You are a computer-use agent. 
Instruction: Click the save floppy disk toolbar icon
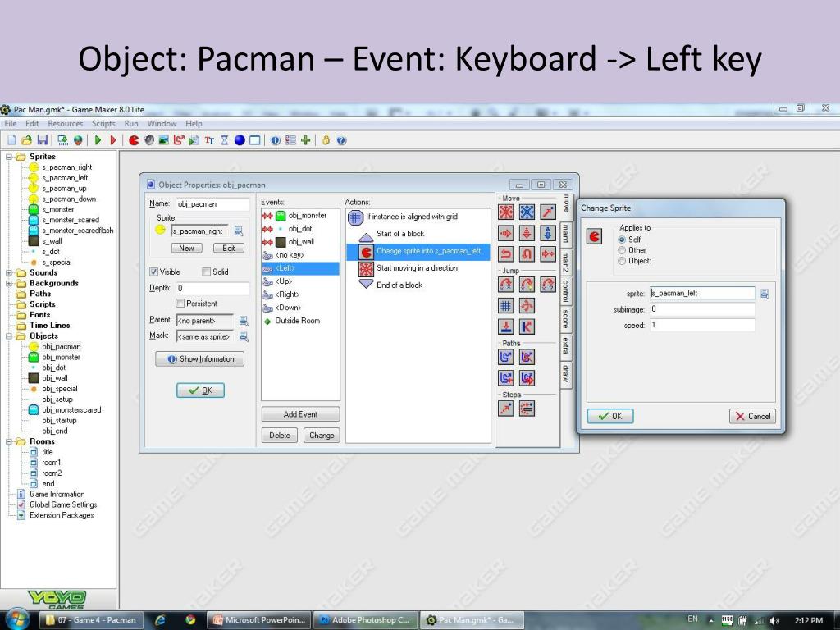tap(42, 140)
